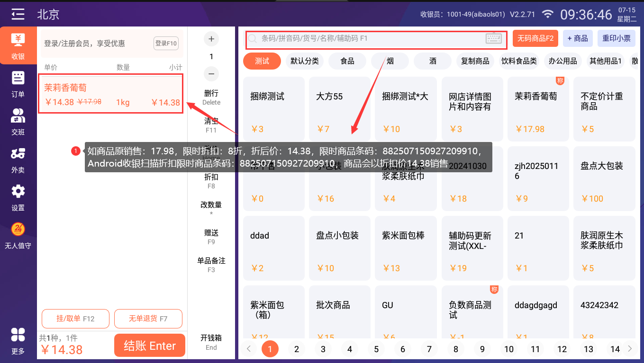Jump to page 5 of products
The width and height of the screenshot is (644, 363).
click(x=376, y=349)
